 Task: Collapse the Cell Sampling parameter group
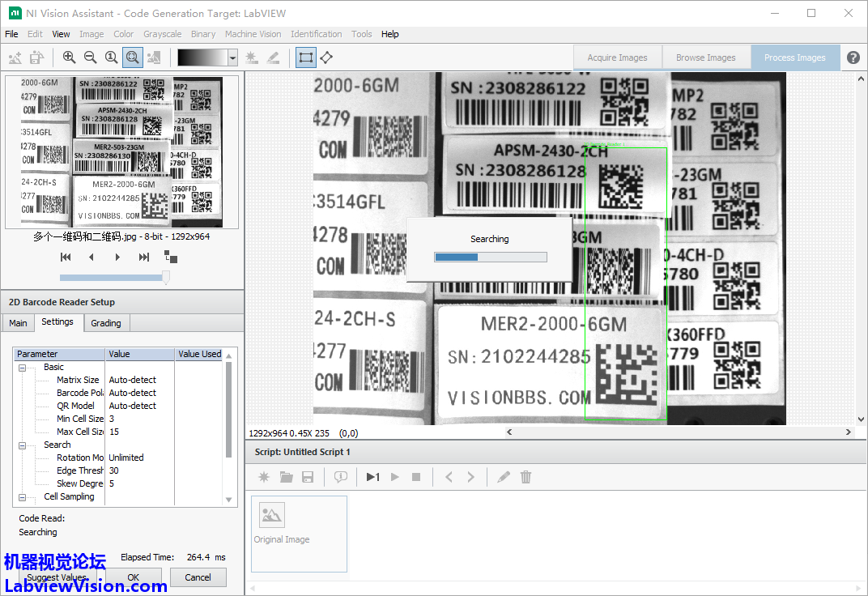coord(22,497)
